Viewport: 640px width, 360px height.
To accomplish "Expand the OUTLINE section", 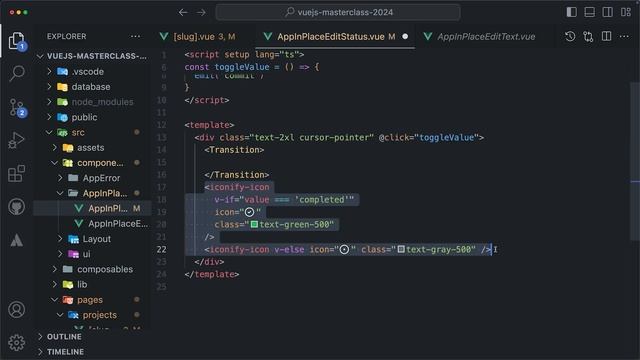I will tap(92, 337).
